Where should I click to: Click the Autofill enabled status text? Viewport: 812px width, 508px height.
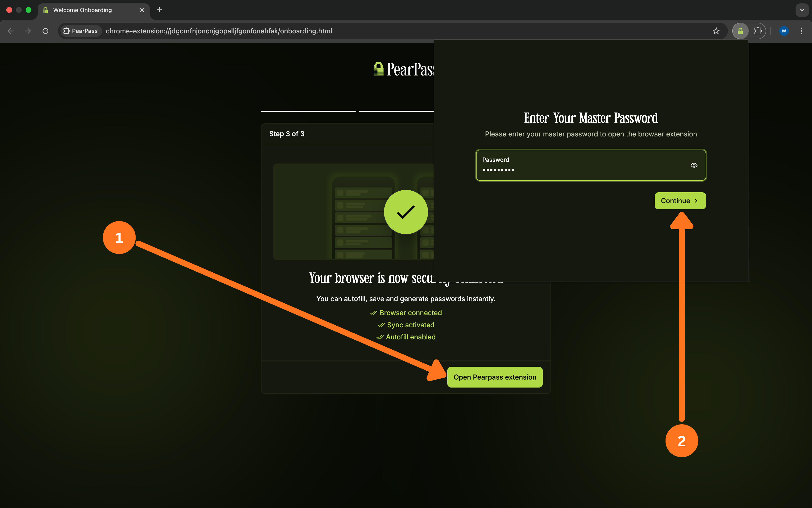pyautogui.click(x=410, y=337)
